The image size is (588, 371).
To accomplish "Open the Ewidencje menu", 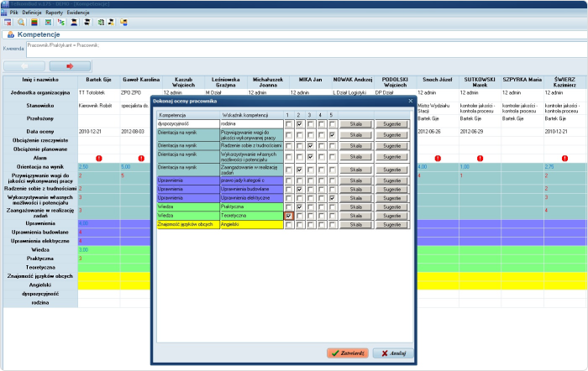I will point(78,13).
